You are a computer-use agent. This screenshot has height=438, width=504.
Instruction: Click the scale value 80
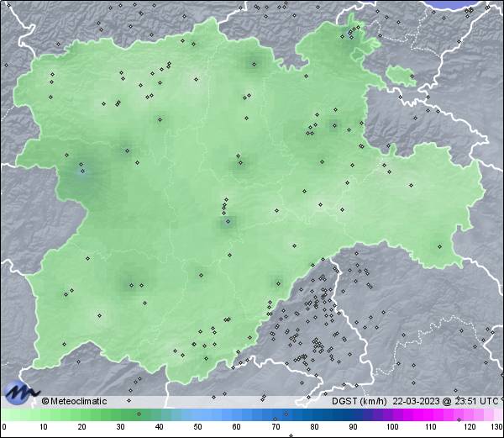314,427
